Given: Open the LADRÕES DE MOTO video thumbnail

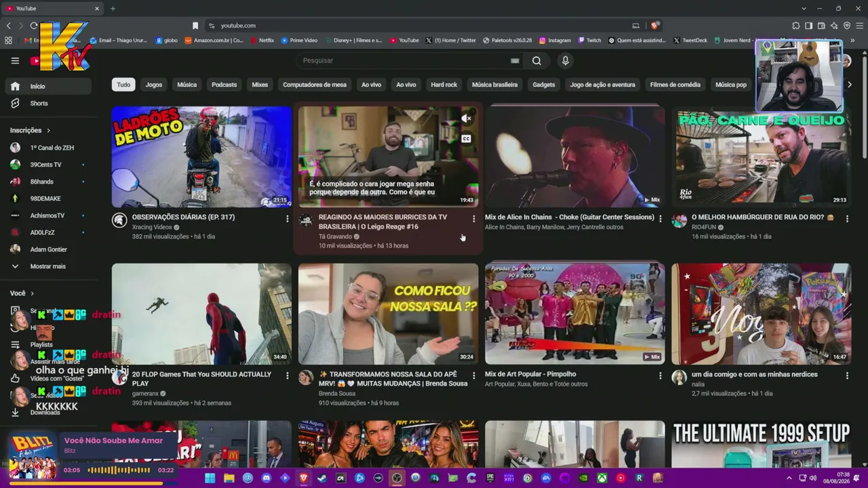Looking at the screenshot, I should click(201, 157).
